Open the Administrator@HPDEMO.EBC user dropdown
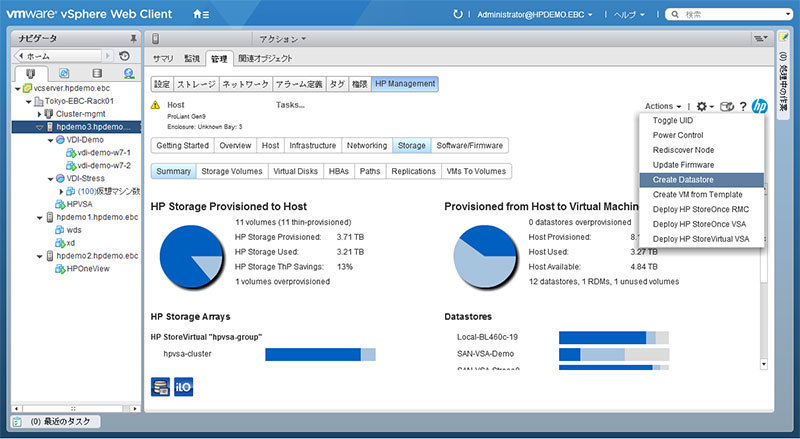Screen dimensions: 800x439 point(535,14)
